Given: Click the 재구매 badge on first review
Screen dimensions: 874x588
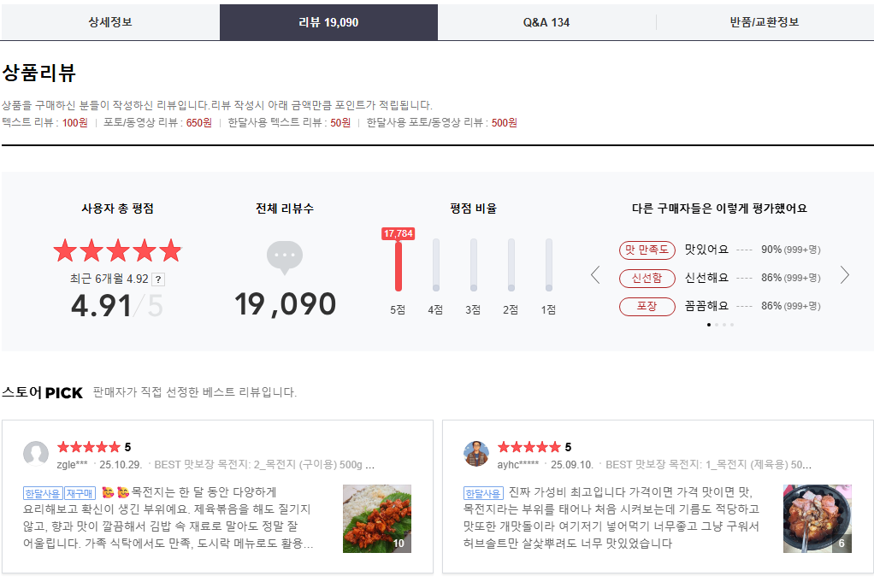Looking at the screenshot, I should click(x=80, y=493).
